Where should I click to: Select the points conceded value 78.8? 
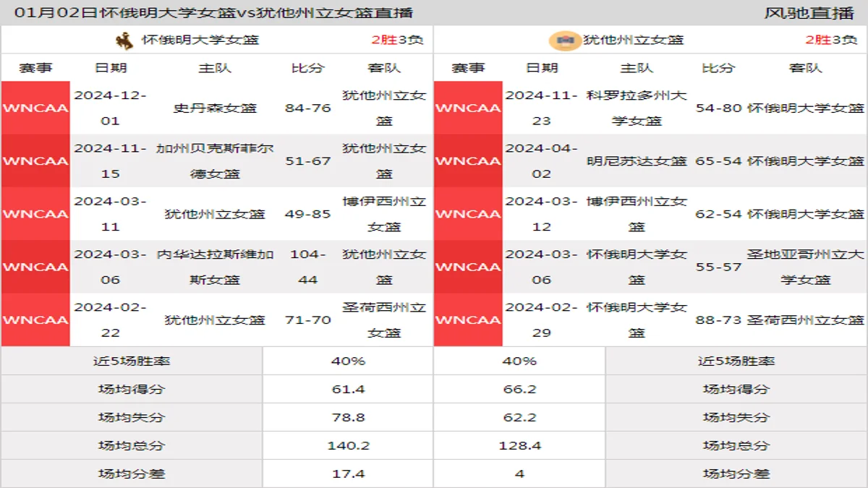click(x=348, y=417)
